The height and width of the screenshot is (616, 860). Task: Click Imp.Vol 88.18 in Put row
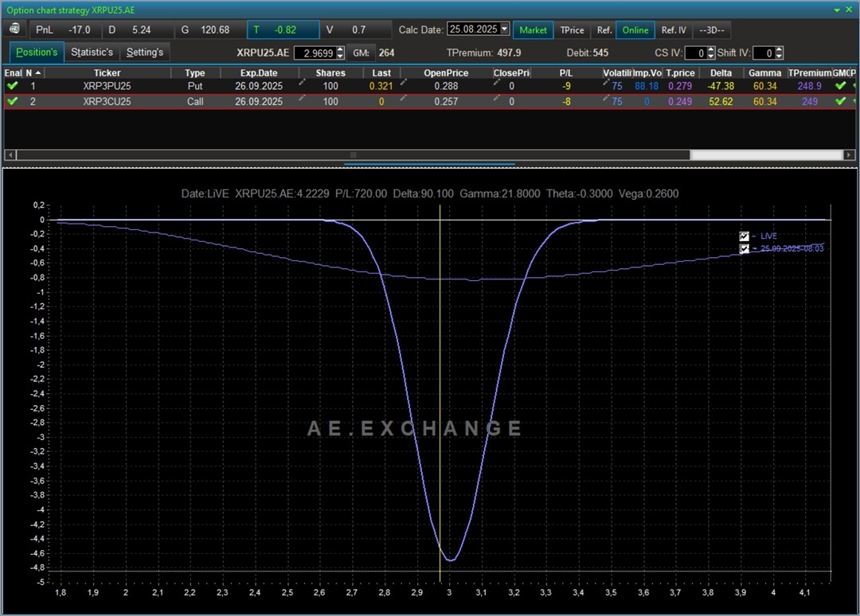click(x=647, y=86)
